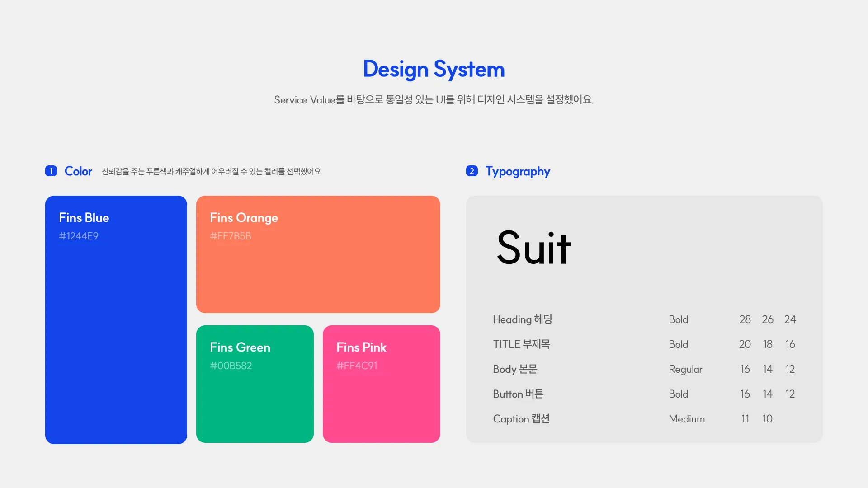868x488 pixels.
Task: Click size 16 in the Button row
Action: click(x=745, y=394)
